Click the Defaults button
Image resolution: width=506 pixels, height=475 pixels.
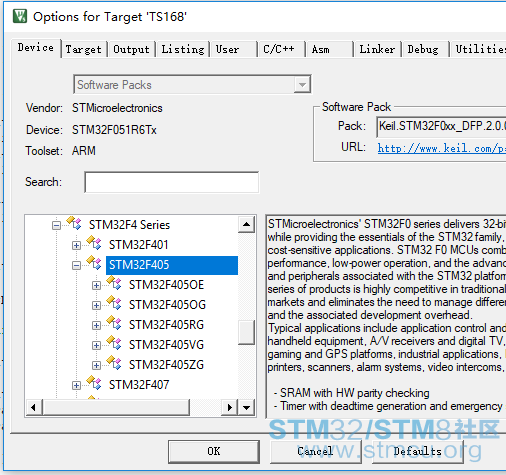[x=417, y=451]
